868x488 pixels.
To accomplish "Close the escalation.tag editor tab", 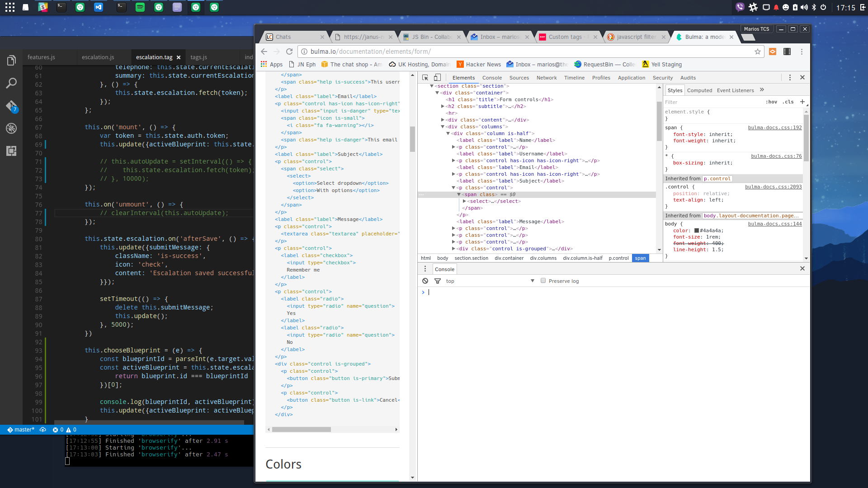I will tap(179, 57).
